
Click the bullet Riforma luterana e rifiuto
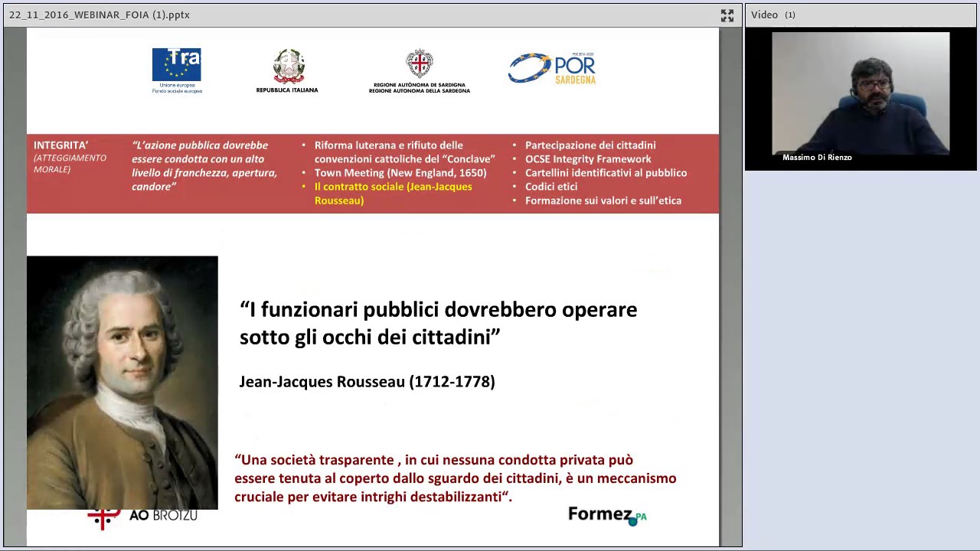click(x=404, y=152)
